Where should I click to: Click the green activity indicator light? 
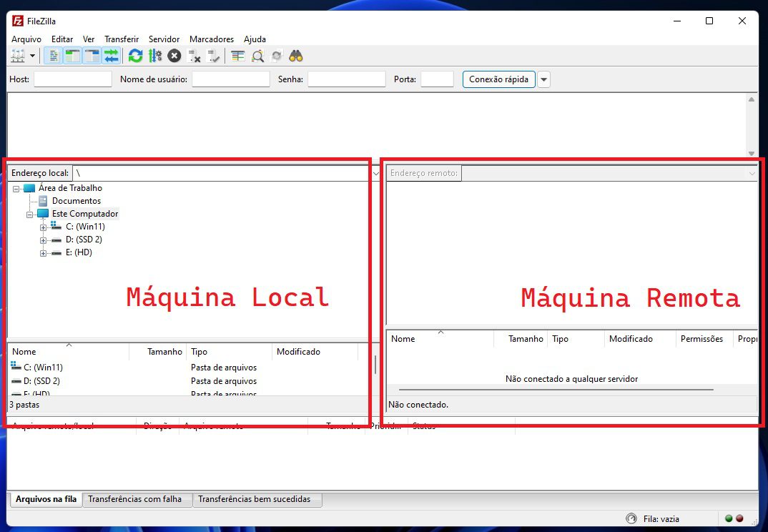click(x=729, y=519)
